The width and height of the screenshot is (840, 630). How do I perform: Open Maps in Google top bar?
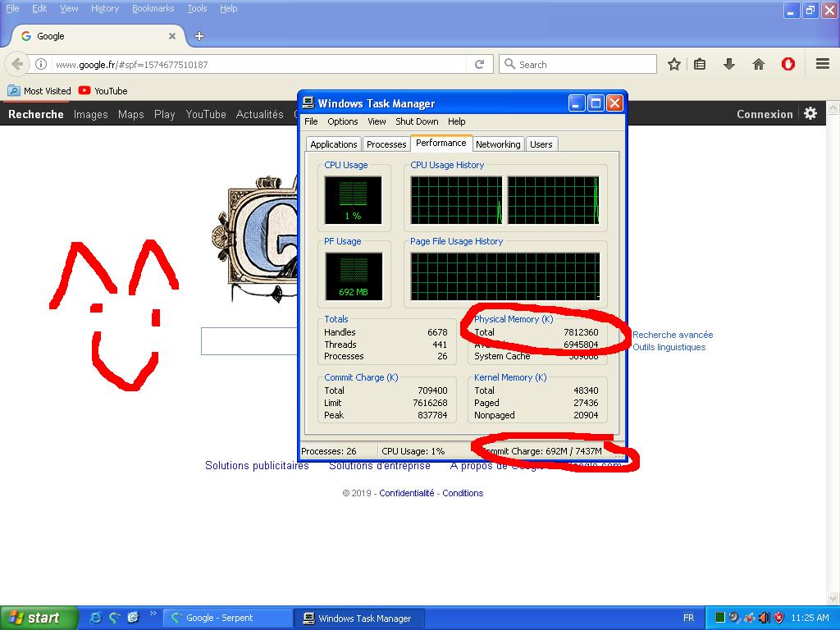(130, 114)
